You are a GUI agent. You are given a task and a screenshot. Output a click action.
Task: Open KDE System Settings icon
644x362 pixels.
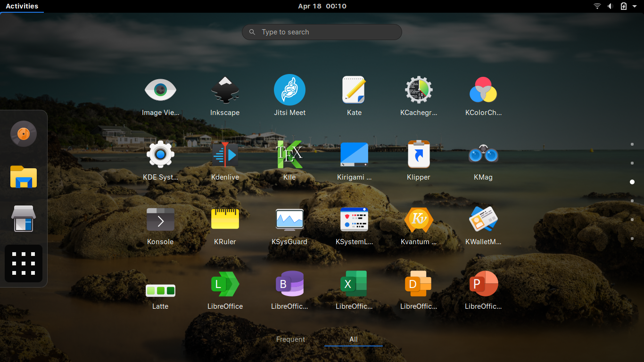pos(160,154)
